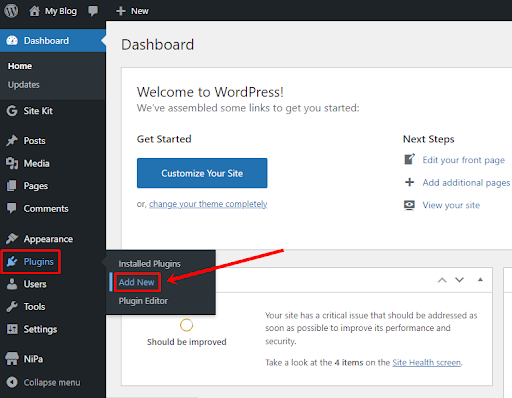This screenshot has width=512, height=398.
Task: Click the Dashboard gauge icon in sidebar
Action: coord(12,41)
